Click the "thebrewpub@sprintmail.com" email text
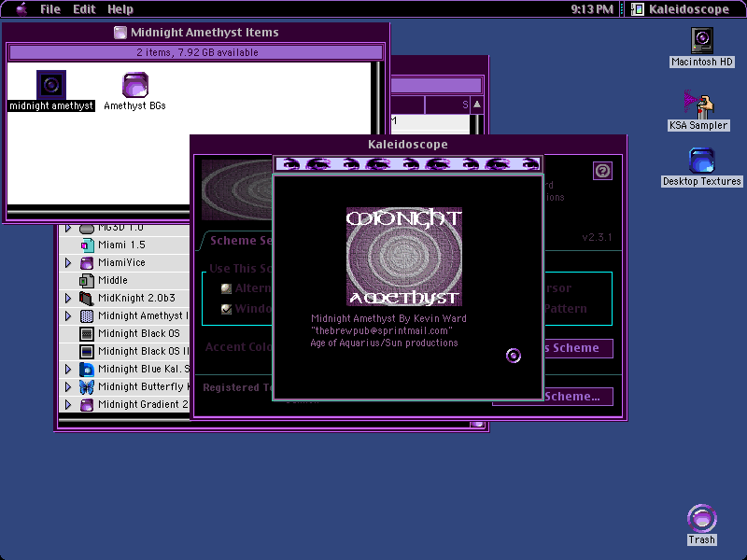Screen dimensions: 747x560 click(384, 330)
